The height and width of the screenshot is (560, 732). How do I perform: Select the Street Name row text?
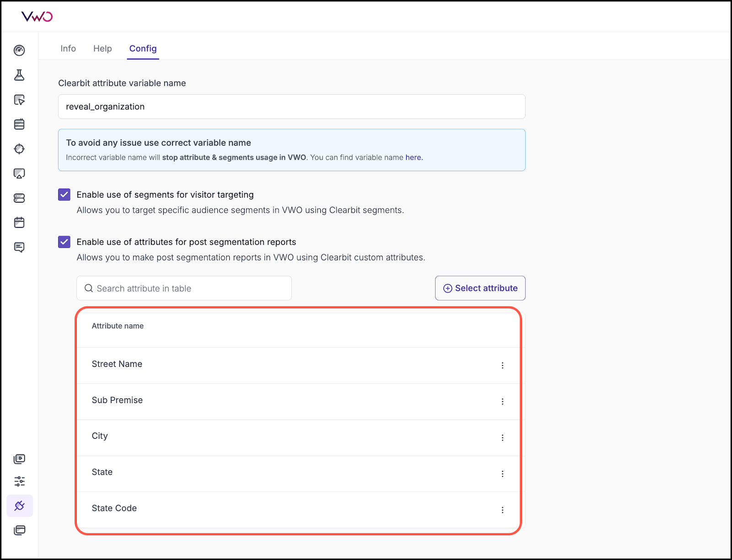[x=117, y=364]
